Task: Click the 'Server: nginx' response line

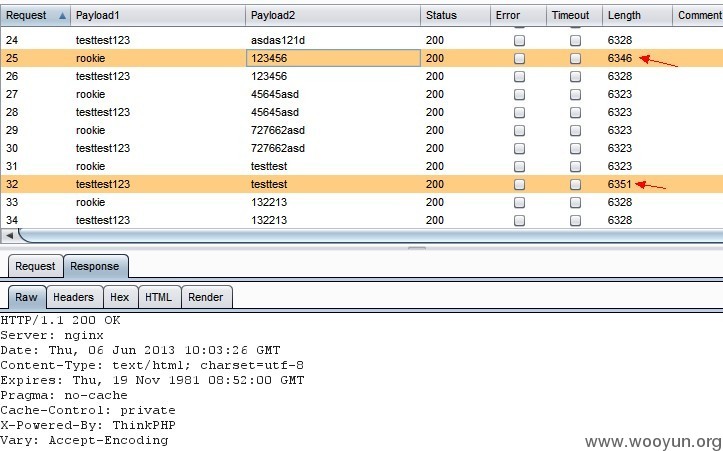Action: pos(52,335)
